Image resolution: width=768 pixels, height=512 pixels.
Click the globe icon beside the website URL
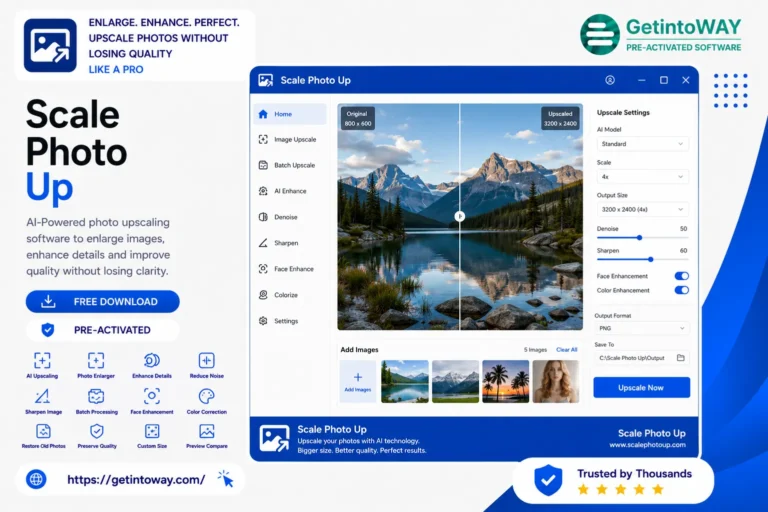(36, 479)
